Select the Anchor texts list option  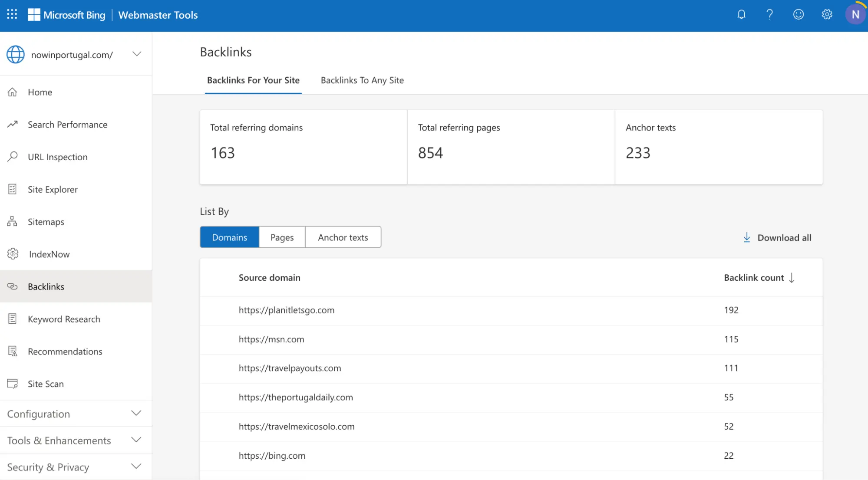(343, 237)
